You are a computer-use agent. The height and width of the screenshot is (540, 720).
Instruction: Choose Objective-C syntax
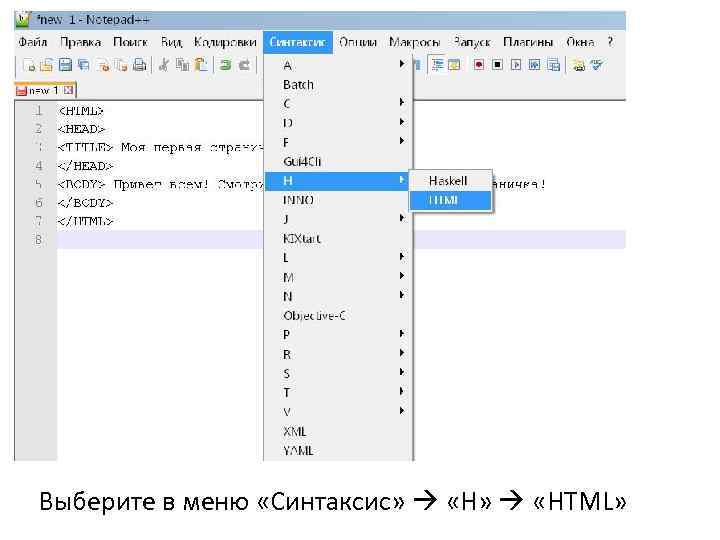[339, 316]
